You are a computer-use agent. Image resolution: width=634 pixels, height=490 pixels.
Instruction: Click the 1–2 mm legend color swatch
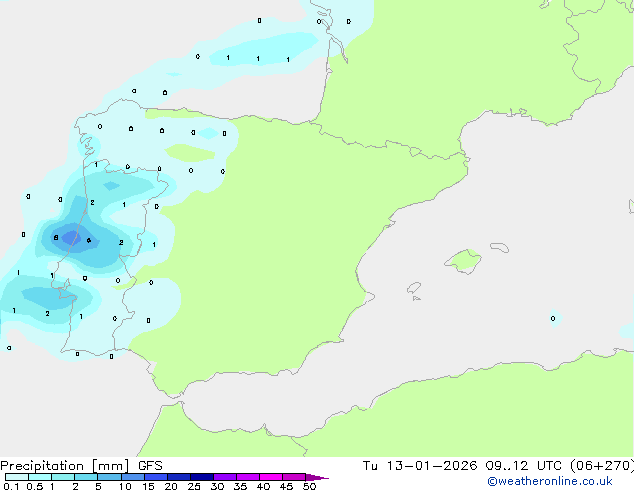pyautogui.click(x=63, y=477)
